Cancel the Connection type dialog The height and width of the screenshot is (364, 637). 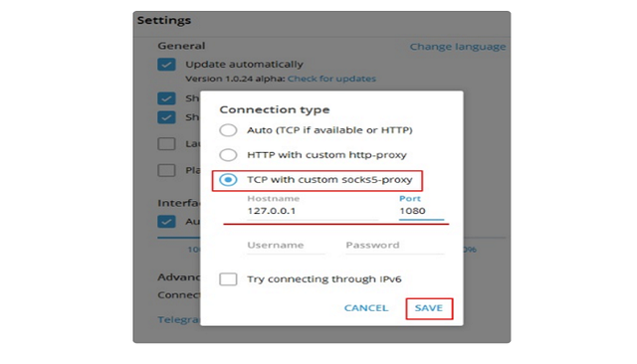coord(366,308)
